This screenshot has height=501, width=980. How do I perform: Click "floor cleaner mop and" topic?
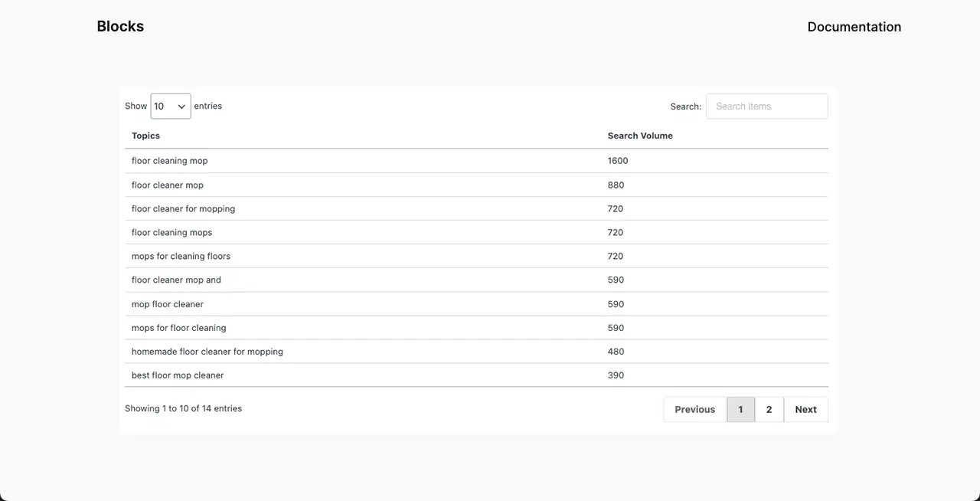pos(176,280)
